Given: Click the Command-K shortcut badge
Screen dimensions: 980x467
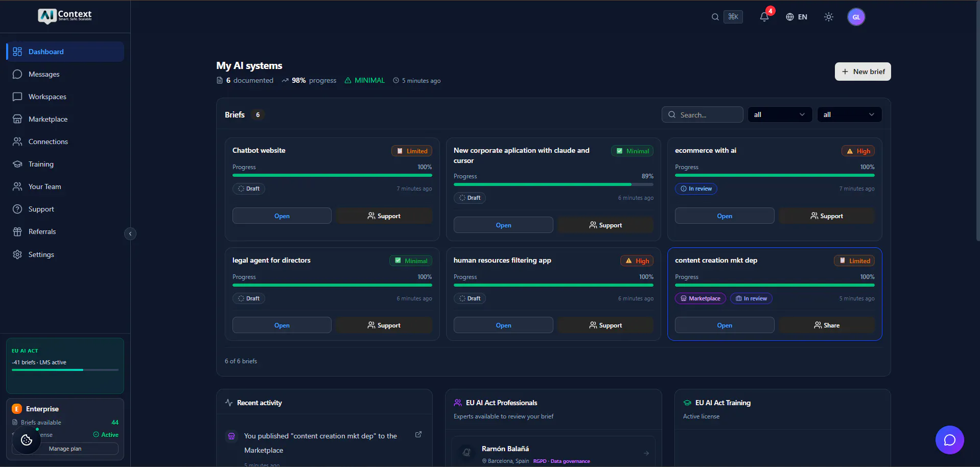Looking at the screenshot, I should [733, 17].
